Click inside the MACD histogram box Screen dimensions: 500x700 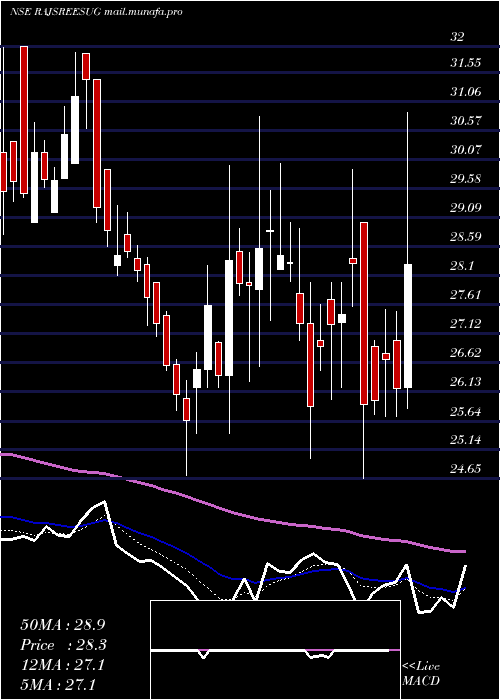pyautogui.click(x=275, y=650)
